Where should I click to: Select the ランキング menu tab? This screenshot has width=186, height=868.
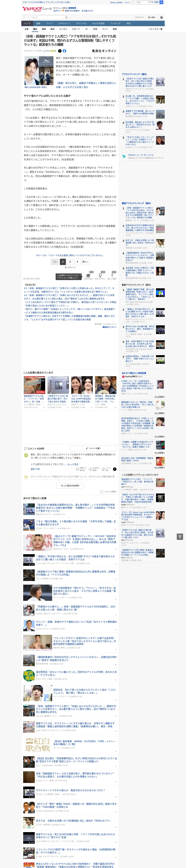click(x=115, y=24)
